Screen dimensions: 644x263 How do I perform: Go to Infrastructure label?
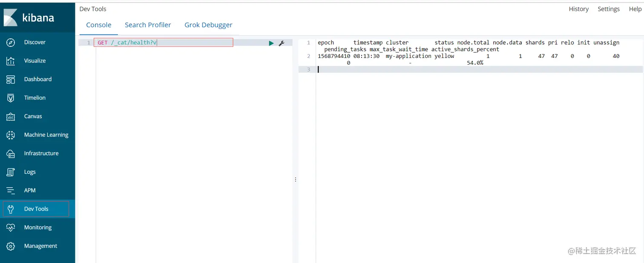(41, 153)
